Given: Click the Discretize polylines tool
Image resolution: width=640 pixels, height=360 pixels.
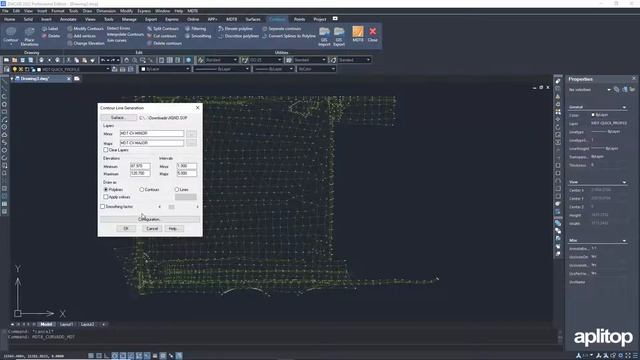Looking at the screenshot, I should 238,36.
